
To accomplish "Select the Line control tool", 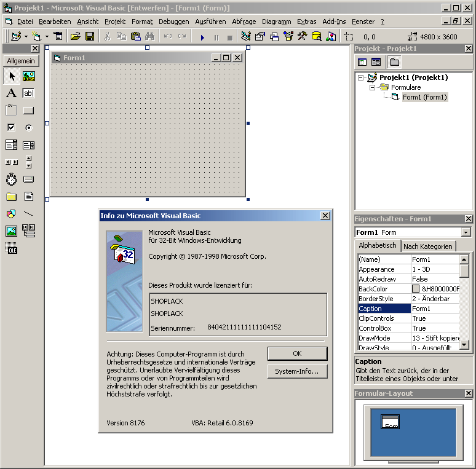I will coord(28,214).
